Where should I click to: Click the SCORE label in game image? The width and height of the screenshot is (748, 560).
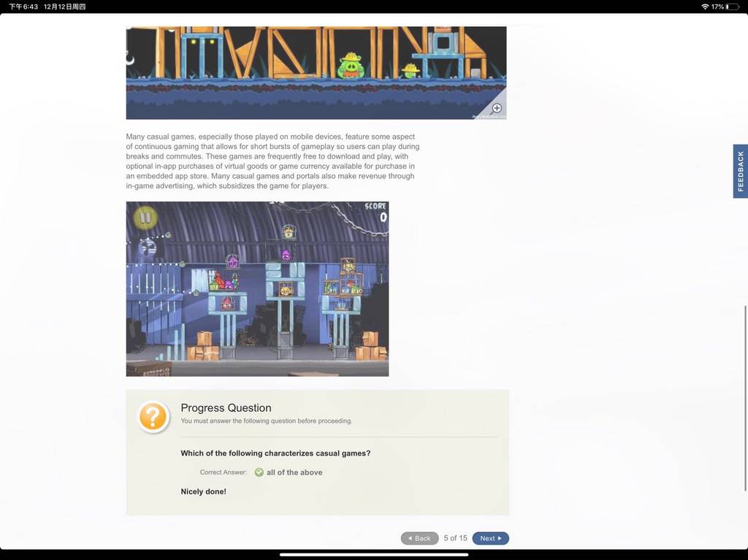375,206
